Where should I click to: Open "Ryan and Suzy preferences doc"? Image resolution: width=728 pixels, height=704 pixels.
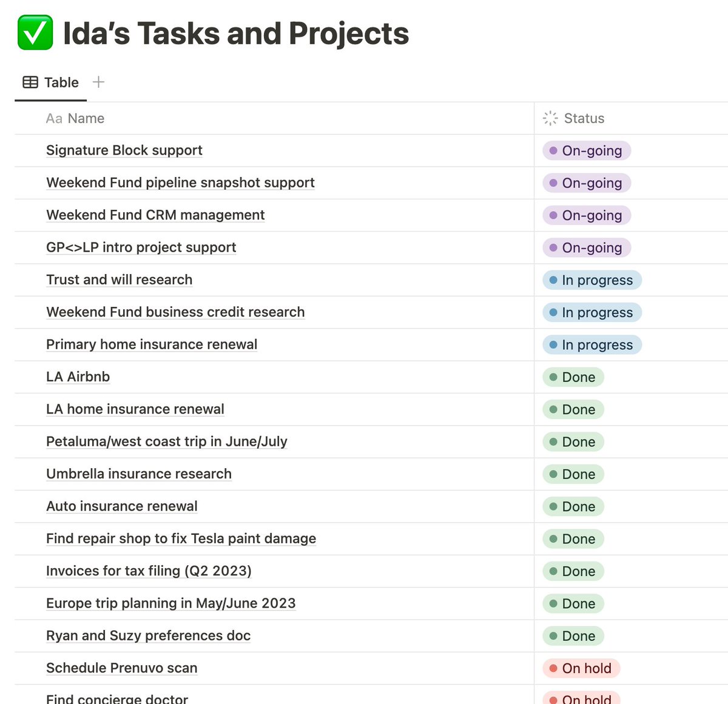pos(148,635)
